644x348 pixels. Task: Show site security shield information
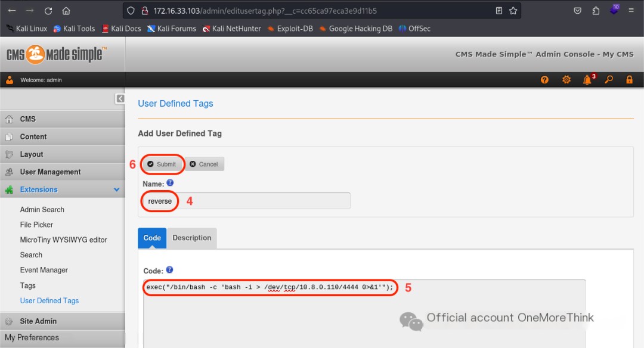coord(131,11)
